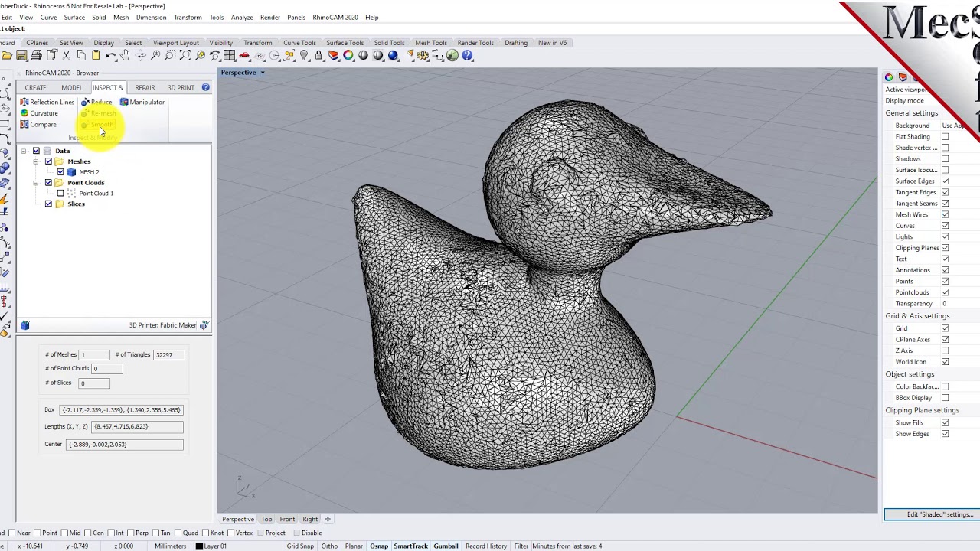This screenshot has height=551, width=980.
Task: Click the Zoom Extents icon
Action: [185, 55]
